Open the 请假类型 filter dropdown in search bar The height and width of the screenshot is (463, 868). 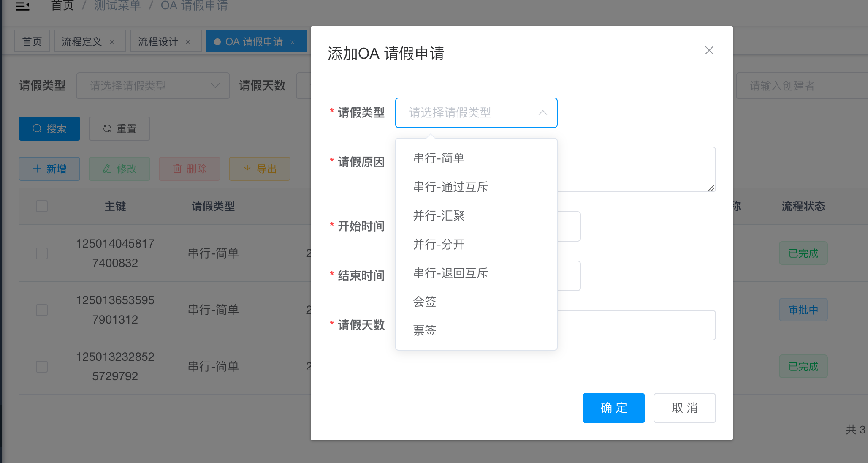153,86
